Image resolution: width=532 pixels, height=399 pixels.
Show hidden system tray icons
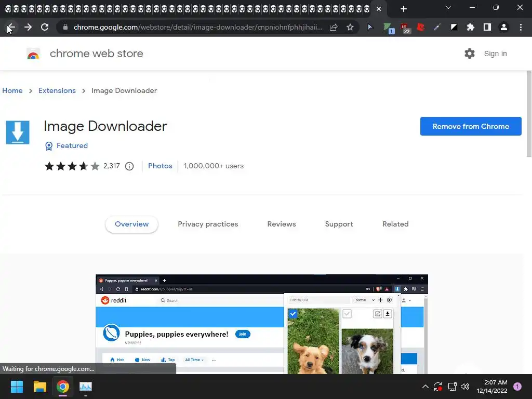[x=425, y=387]
